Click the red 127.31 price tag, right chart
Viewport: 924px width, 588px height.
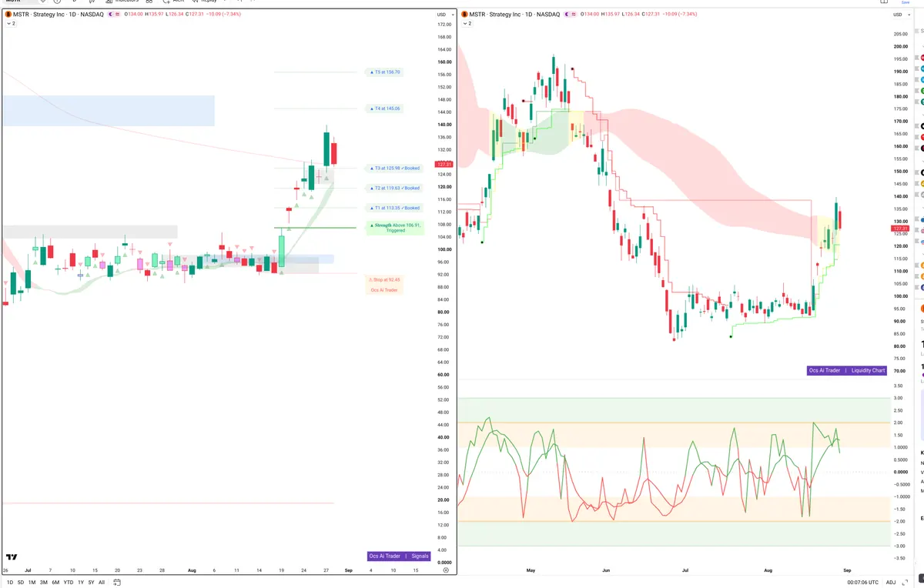click(899, 229)
